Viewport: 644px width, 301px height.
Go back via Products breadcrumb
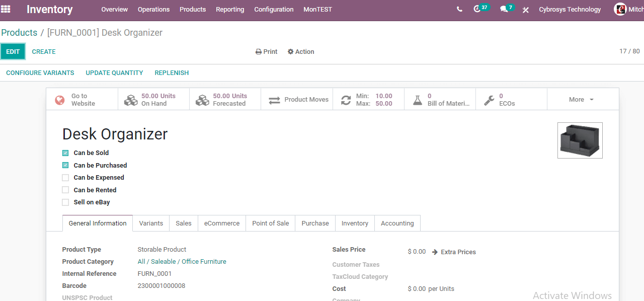(x=19, y=33)
